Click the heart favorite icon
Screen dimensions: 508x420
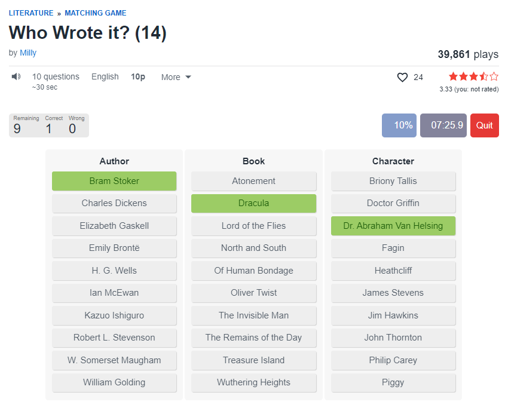pyautogui.click(x=402, y=77)
